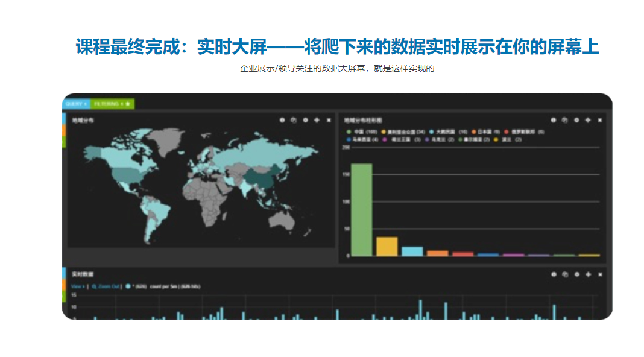The height and width of the screenshot is (357, 644).
Task: Open settings gear on the 地域分布 map panel
Action: pos(305,121)
